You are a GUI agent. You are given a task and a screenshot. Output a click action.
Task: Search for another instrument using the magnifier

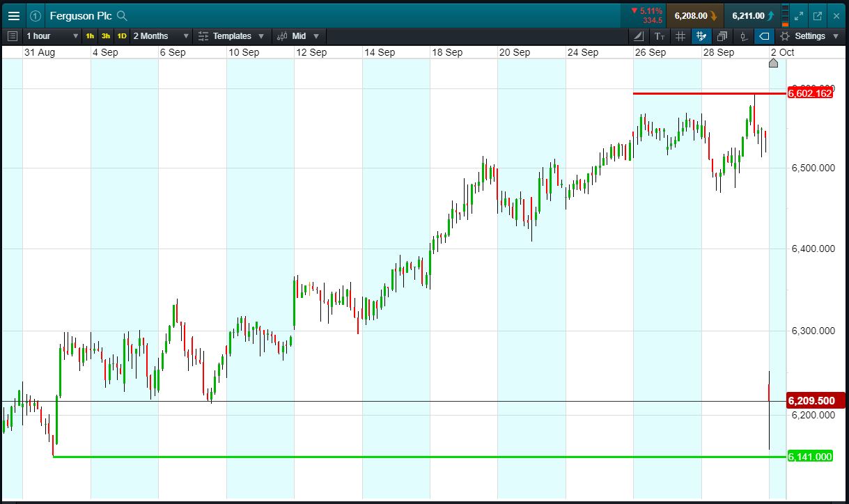point(122,15)
